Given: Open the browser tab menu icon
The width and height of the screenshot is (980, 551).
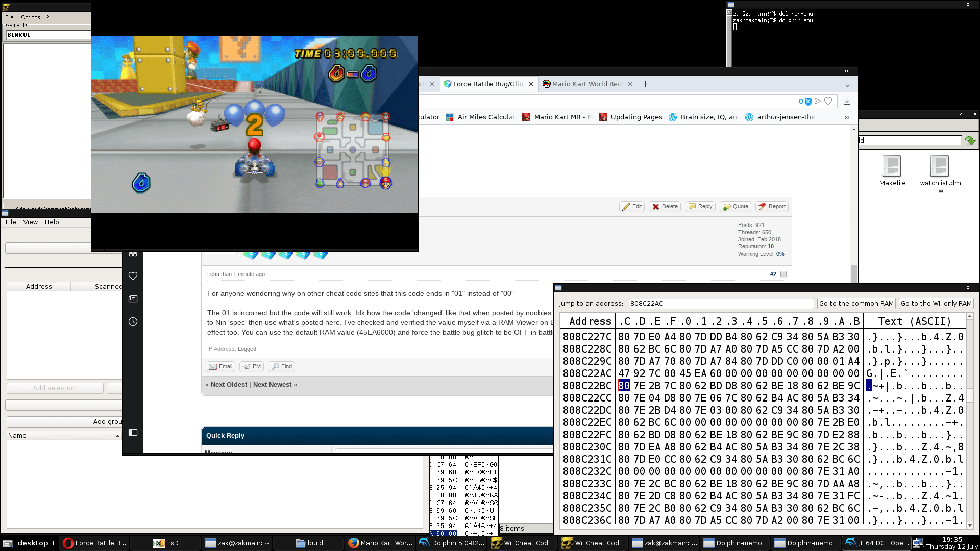Looking at the screenshot, I should [848, 84].
